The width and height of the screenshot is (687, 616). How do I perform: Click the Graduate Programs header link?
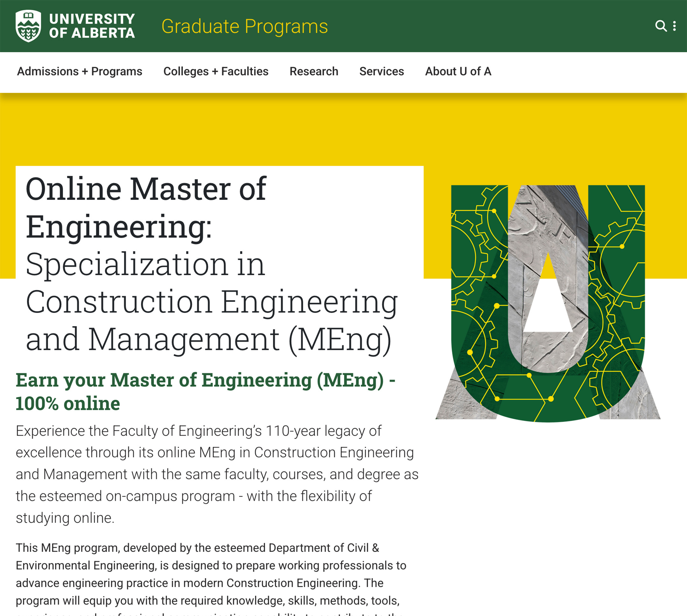(244, 26)
